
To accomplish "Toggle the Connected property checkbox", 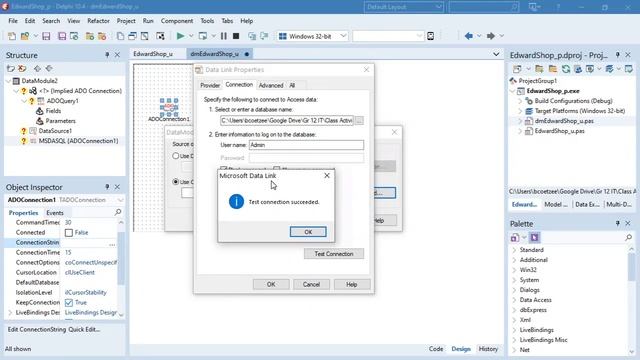I will point(69,233).
